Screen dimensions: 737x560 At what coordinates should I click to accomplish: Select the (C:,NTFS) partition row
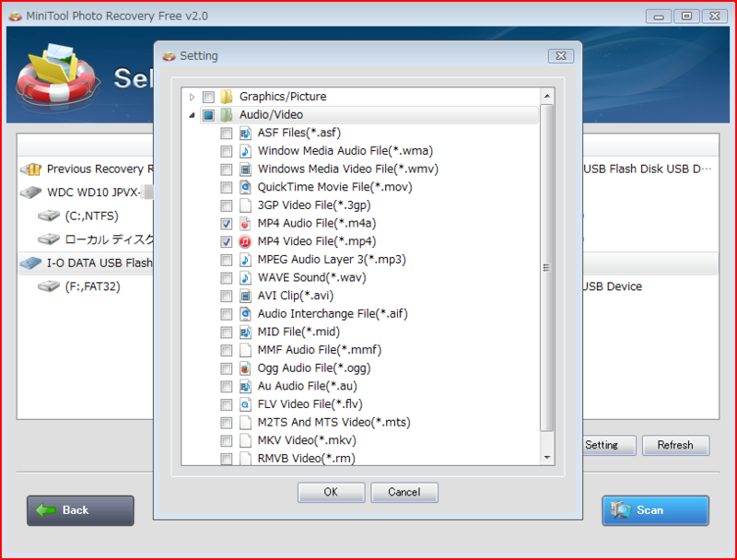pos(86,216)
